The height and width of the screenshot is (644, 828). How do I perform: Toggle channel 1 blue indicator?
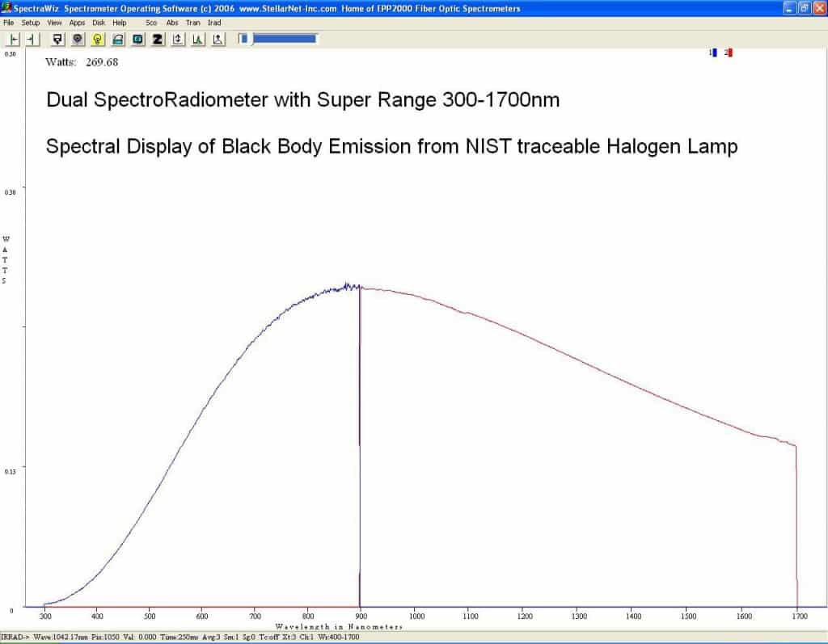[715, 51]
